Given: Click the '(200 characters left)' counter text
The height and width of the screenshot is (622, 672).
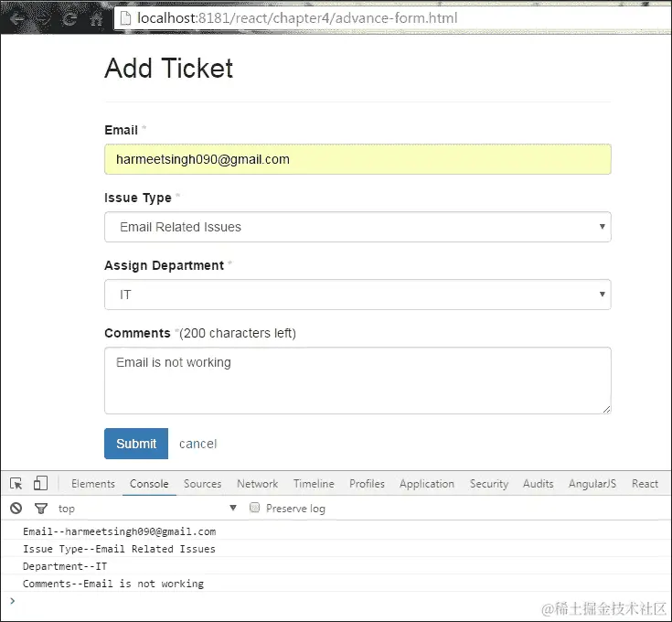Looking at the screenshot, I should pos(238,333).
